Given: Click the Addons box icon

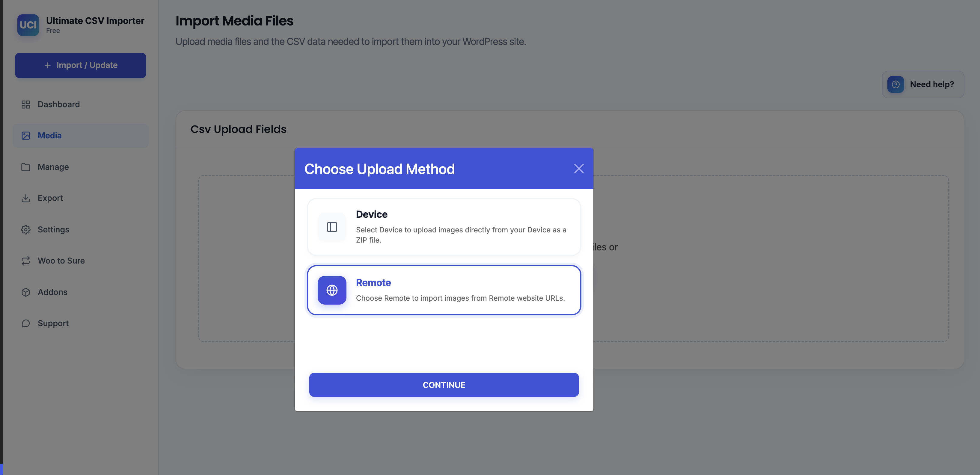Looking at the screenshot, I should [x=25, y=292].
